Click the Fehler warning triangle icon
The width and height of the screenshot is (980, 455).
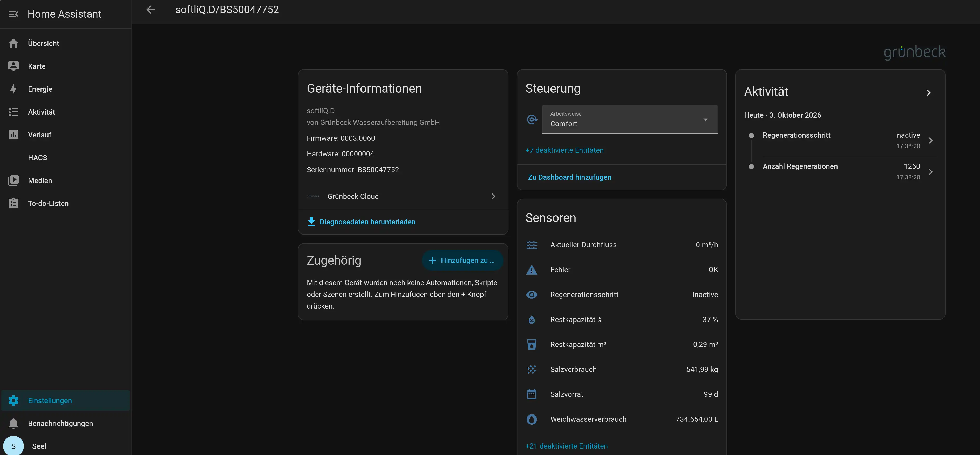pos(532,270)
